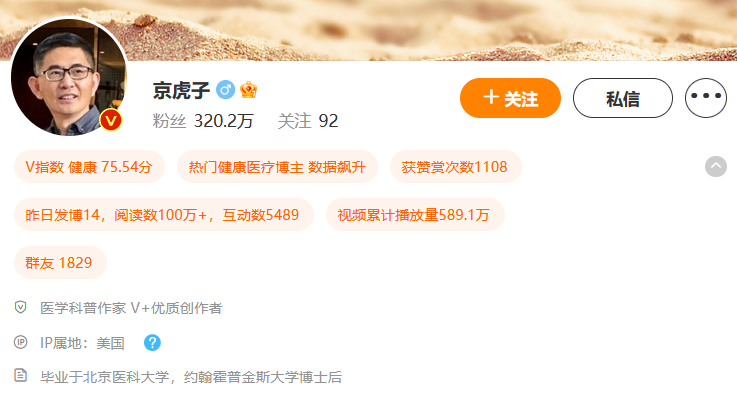The image size is (737, 400).
Task: Click the blue question mark help icon
Action: tap(152, 343)
